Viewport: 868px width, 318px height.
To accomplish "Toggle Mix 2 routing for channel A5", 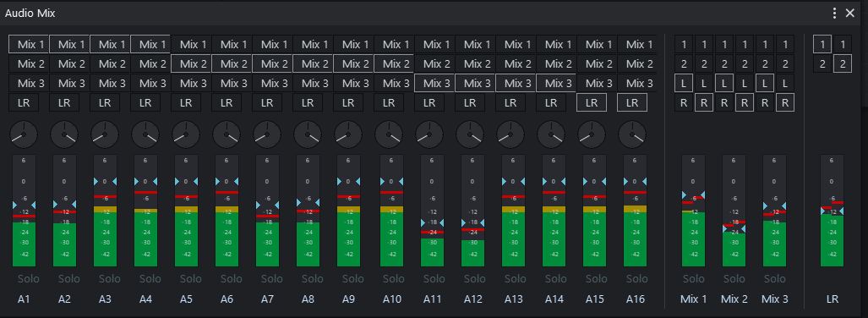I will coord(192,63).
